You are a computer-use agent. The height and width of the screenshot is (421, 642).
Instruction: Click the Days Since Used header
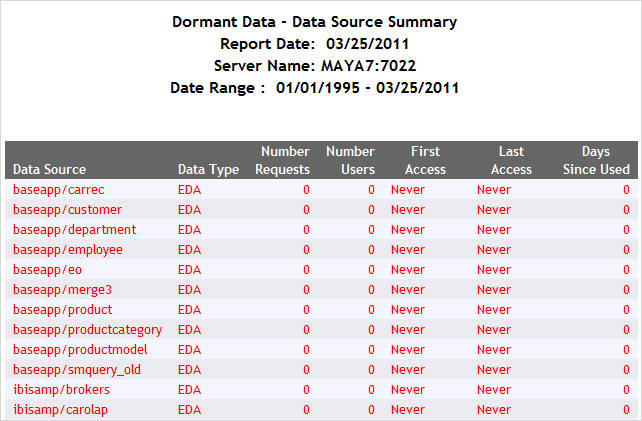(596, 161)
